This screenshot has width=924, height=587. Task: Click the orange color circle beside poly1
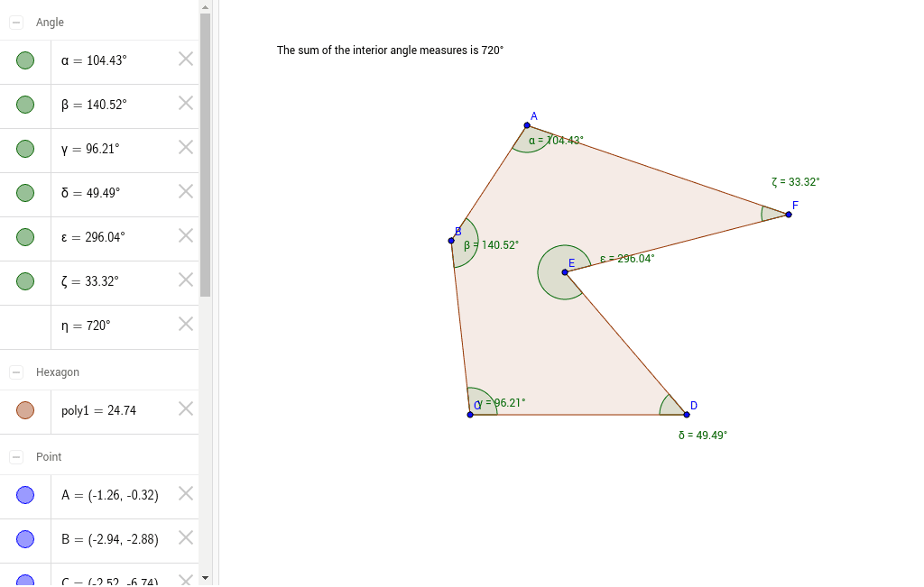tap(25, 408)
